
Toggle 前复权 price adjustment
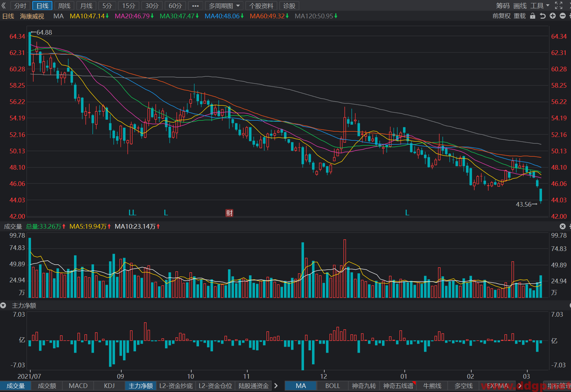(501, 16)
